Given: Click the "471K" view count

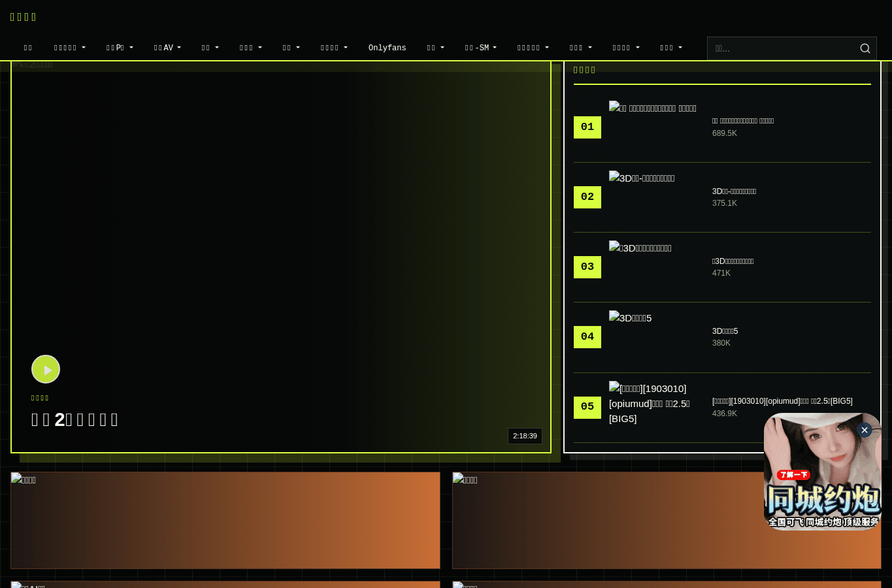Looking at the screenshot, I should pyautogui.click(x=721, y=273).
